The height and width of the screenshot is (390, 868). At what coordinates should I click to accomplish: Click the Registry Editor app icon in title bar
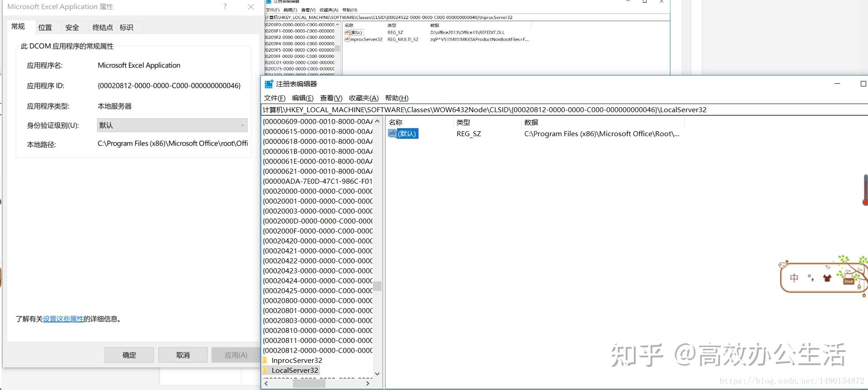(x=269, y=84)
